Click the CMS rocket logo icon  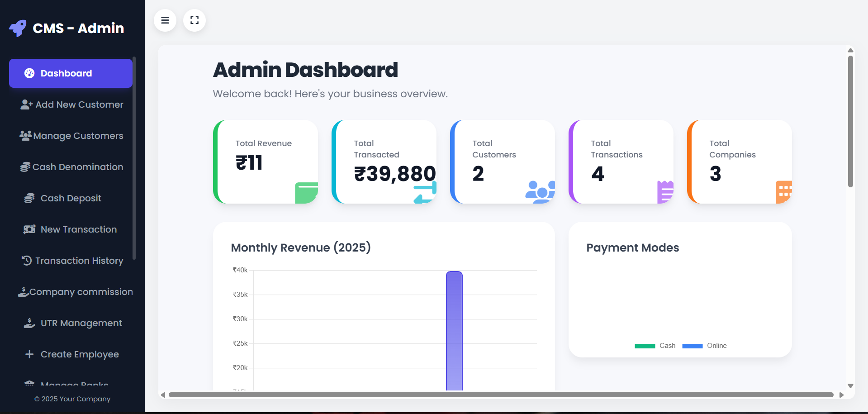pos(18,28)
